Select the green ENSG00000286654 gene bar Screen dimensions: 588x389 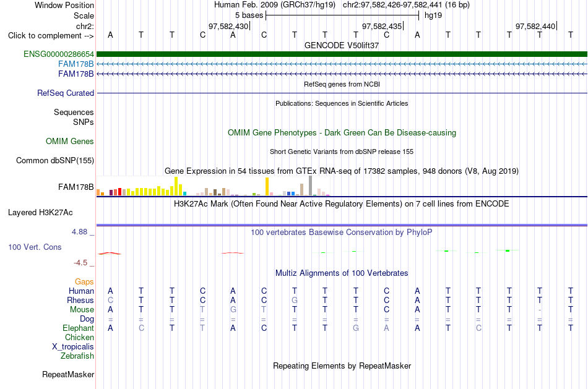(x=342, y=54)
